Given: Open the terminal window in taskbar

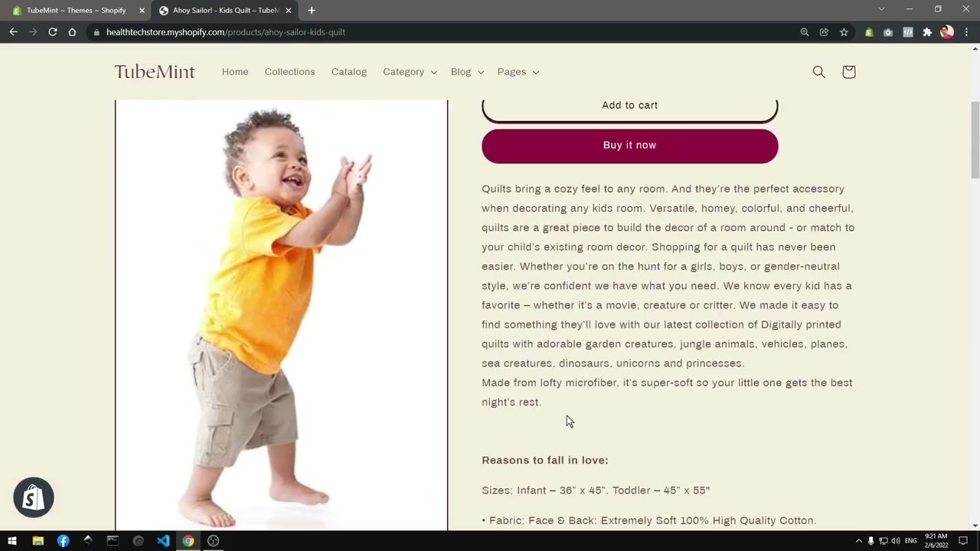Looking at the screenshot, I should coord(113,540).
